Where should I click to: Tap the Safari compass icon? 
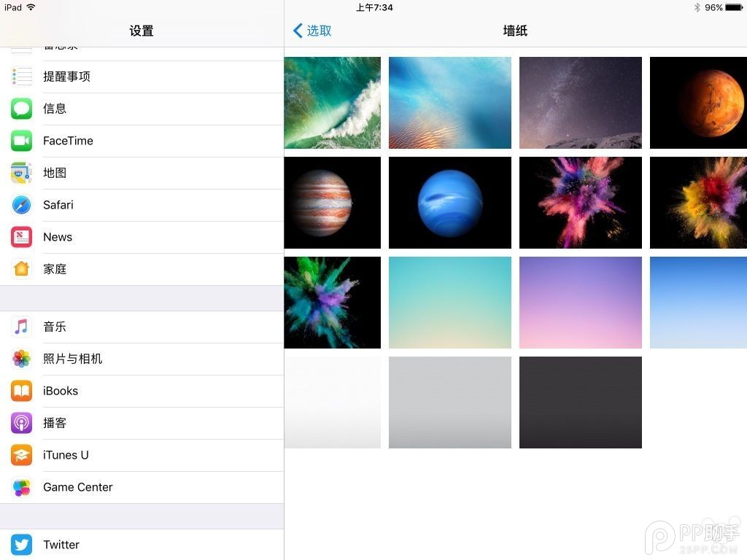pos(21,205)
